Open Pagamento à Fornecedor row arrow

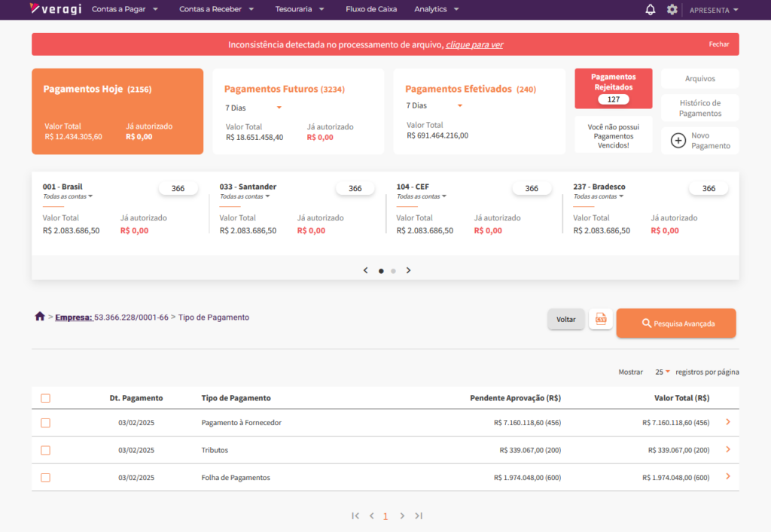click(727, 422)
